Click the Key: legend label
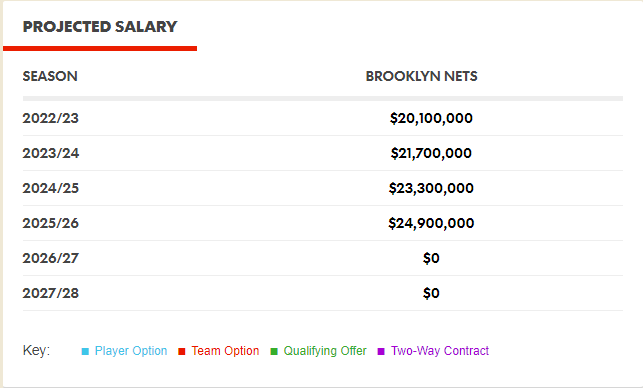 pyautogui.click(x=36, y=350)
